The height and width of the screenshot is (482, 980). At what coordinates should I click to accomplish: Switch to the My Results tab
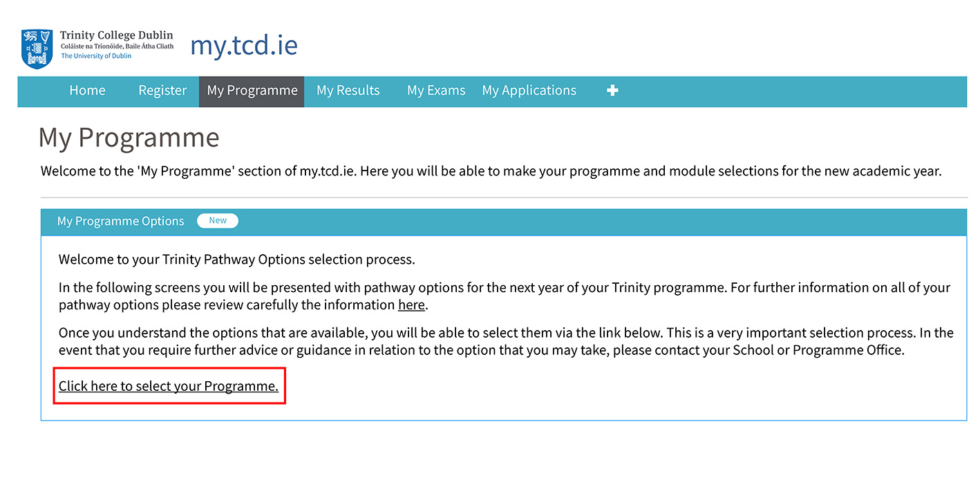coord(348,90)
